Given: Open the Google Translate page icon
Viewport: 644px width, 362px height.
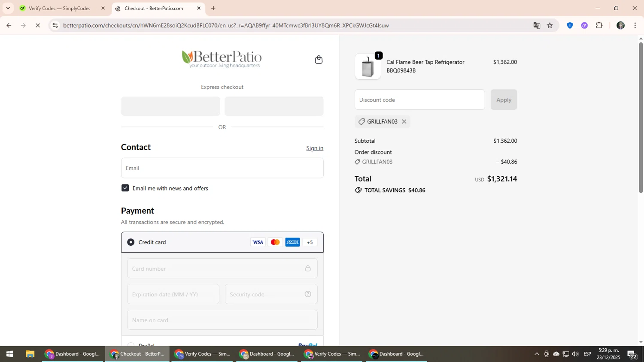Looking at the screenshot, I should coord(537,25).
